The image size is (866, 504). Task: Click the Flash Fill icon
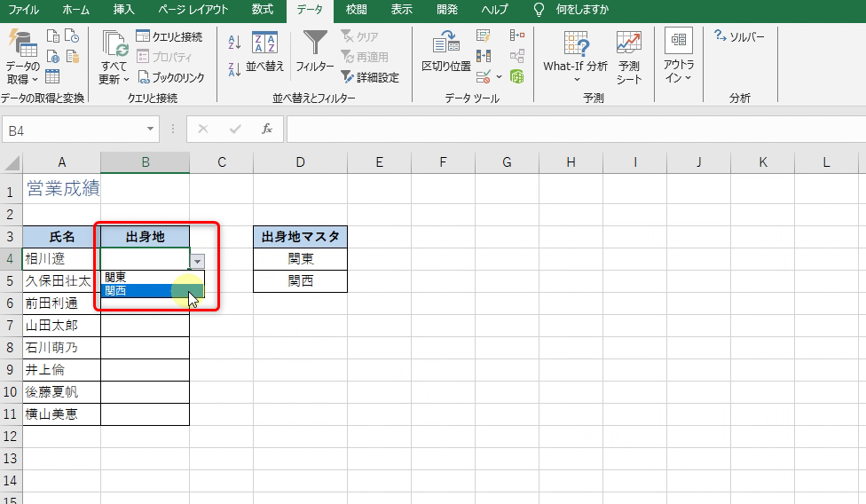484,35
